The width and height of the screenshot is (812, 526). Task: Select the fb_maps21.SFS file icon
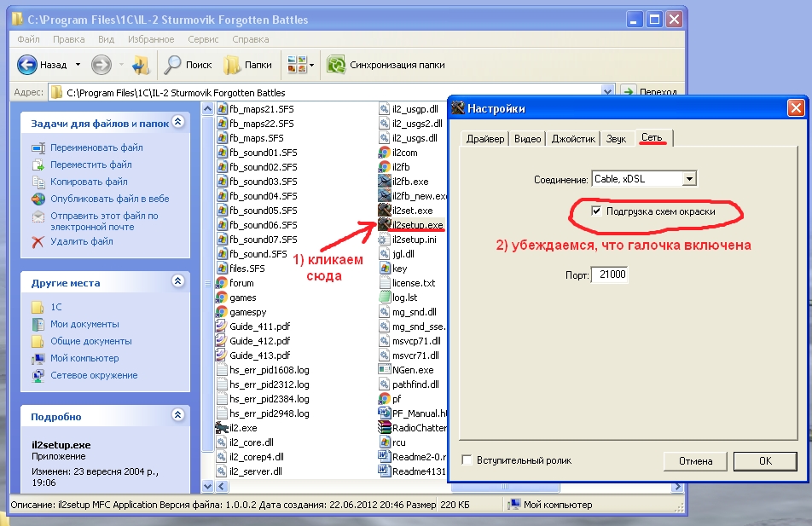pyautogui.click(x=222, y=109)
